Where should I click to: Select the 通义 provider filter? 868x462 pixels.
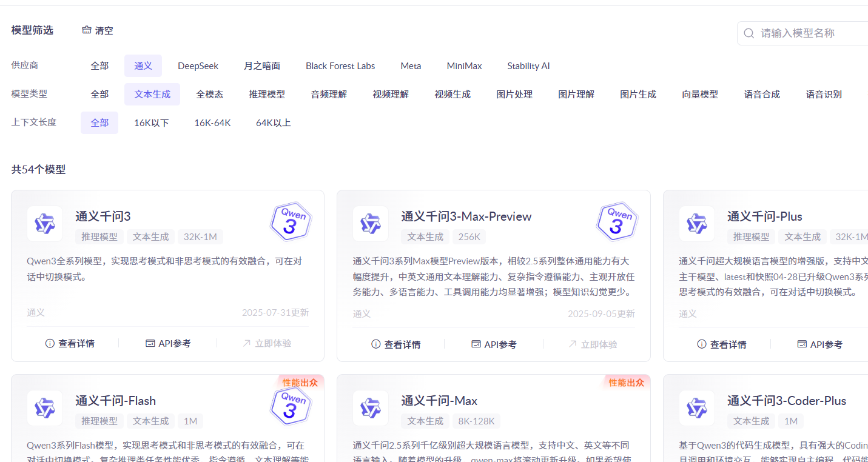tap(143, 65)
